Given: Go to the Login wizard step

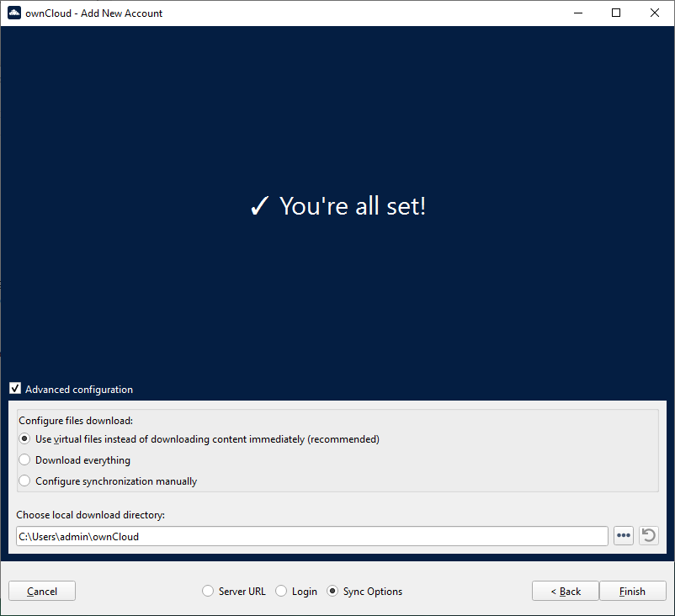Looking at the screenshot, I should point(281,592).
